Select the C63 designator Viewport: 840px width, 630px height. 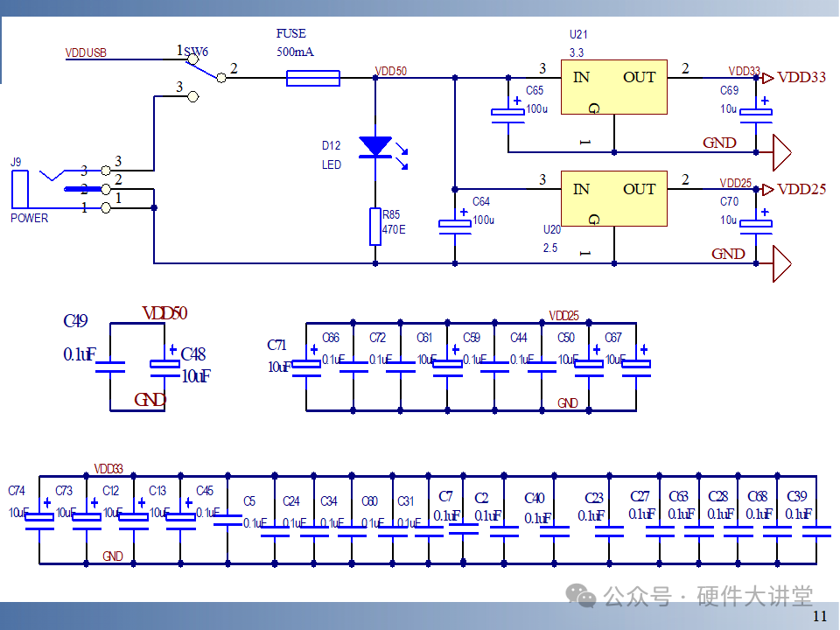679,497
